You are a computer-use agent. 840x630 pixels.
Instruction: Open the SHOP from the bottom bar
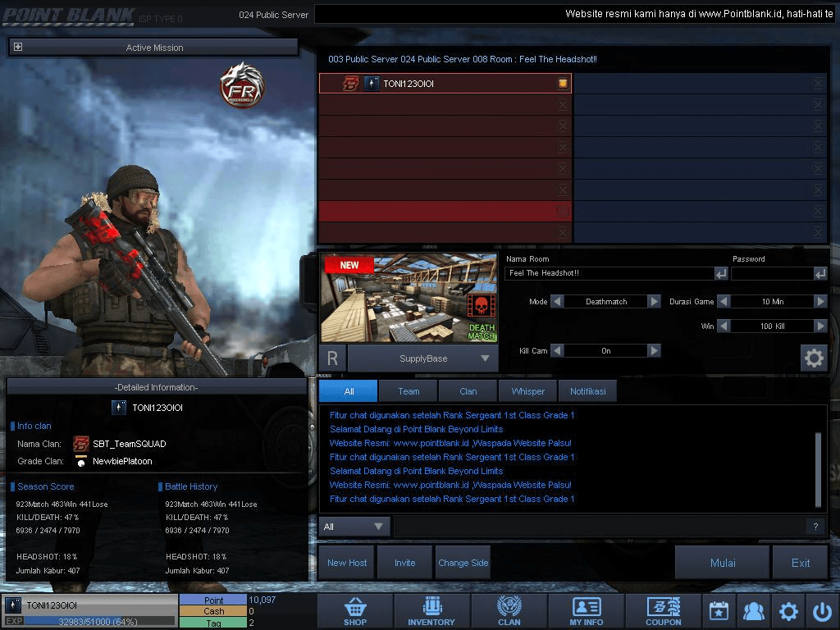tap(354, 611)
